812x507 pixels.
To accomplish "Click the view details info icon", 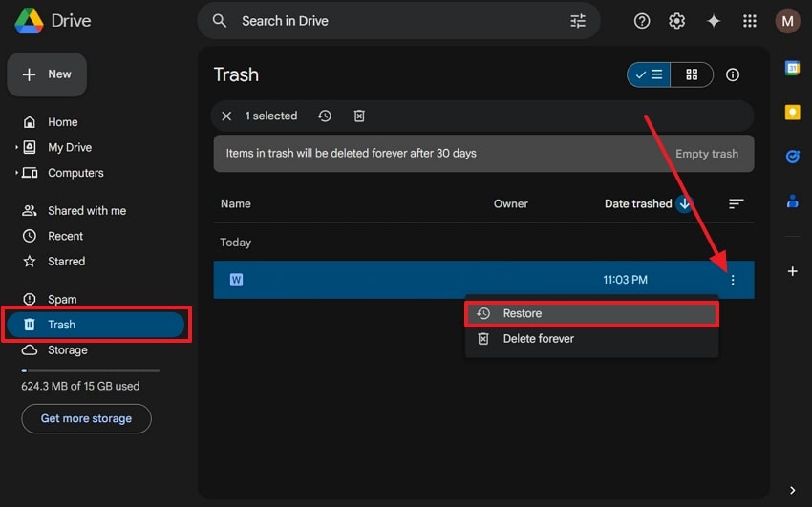I will [x=733, y=74].
